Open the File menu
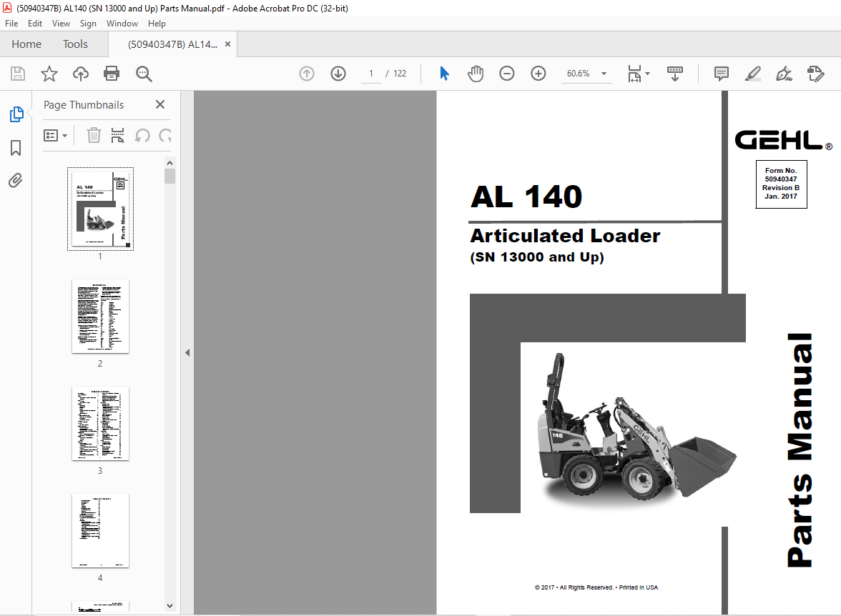 click(x=11, y=24)
